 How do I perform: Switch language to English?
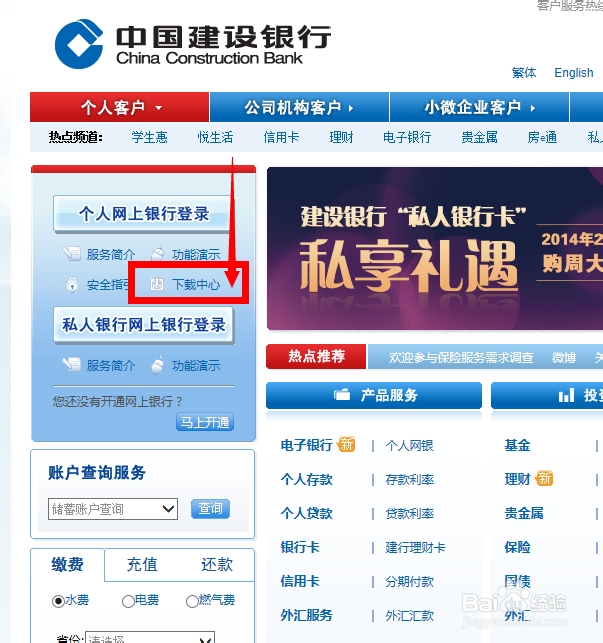coord(573,73)
